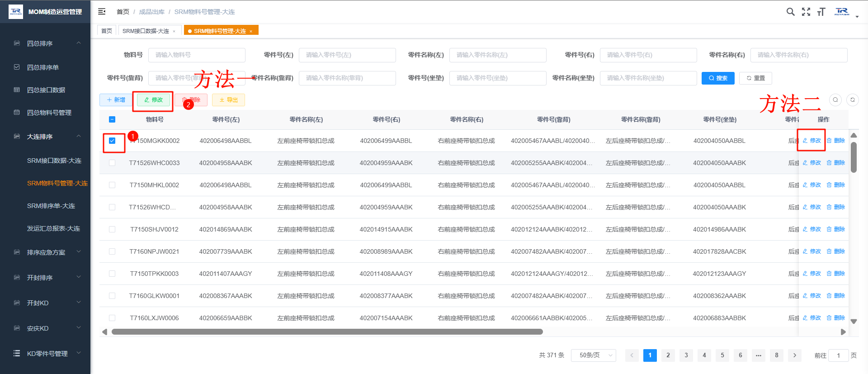Image resolution: width=868 pixels, height=374 pixels.
Task: Click the 重置 button
Action: click(755, 78)
